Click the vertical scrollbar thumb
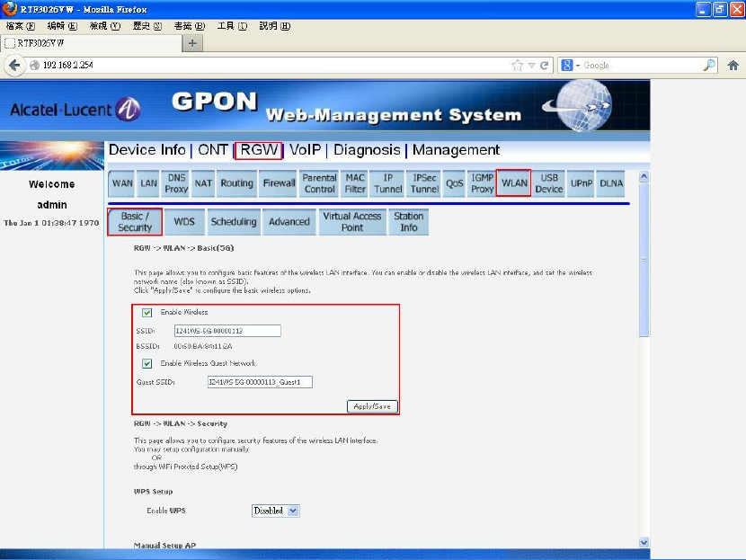 pyautogui.click(x=644, y=260)
